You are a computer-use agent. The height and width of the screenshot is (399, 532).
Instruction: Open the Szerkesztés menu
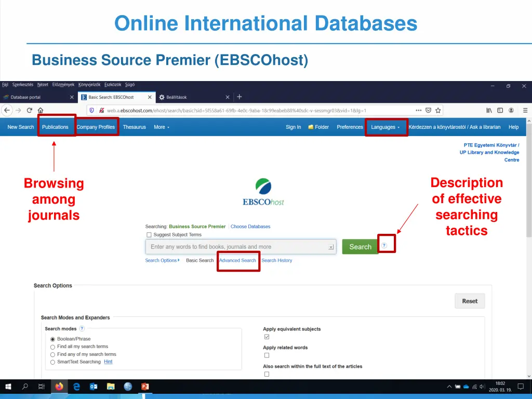point(23,85)
